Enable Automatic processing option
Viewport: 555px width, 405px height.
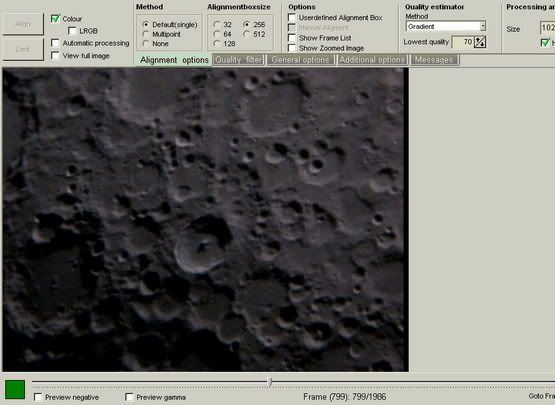tap(55, 43)
